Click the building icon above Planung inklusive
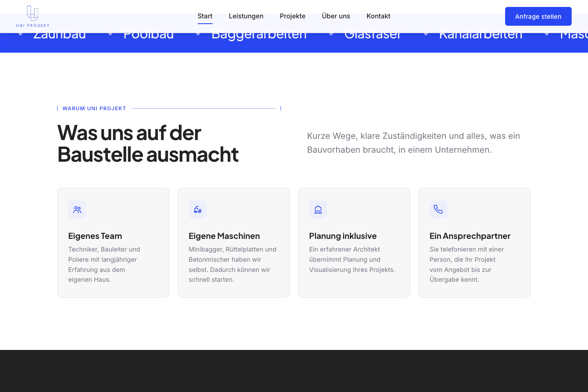 tap(318, 209)
